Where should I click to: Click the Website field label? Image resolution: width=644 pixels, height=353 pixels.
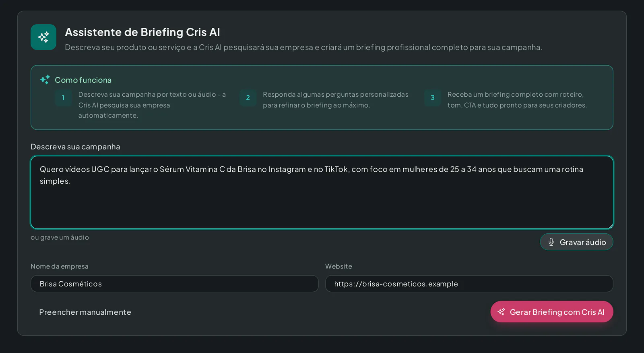pos(339,266)
